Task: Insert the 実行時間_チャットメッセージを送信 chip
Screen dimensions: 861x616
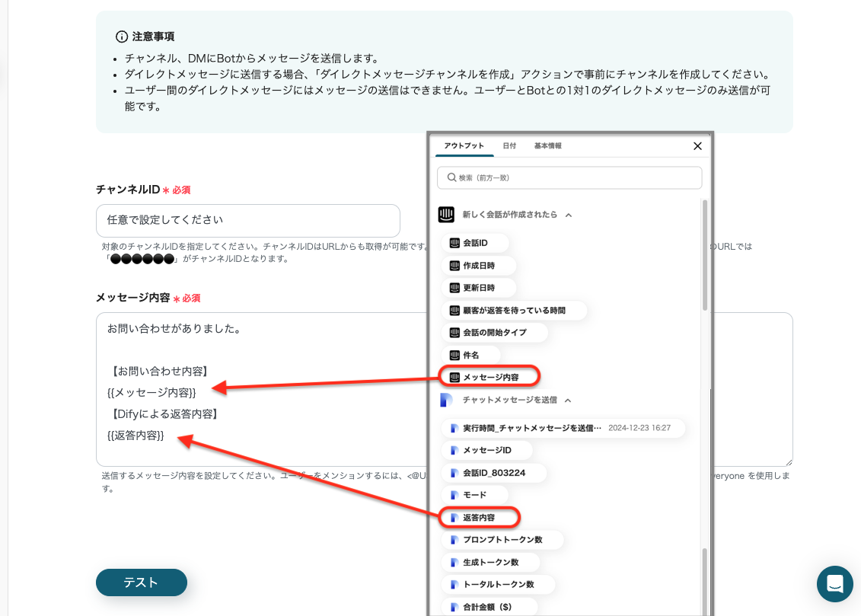Action: click(x=563, y=428)
